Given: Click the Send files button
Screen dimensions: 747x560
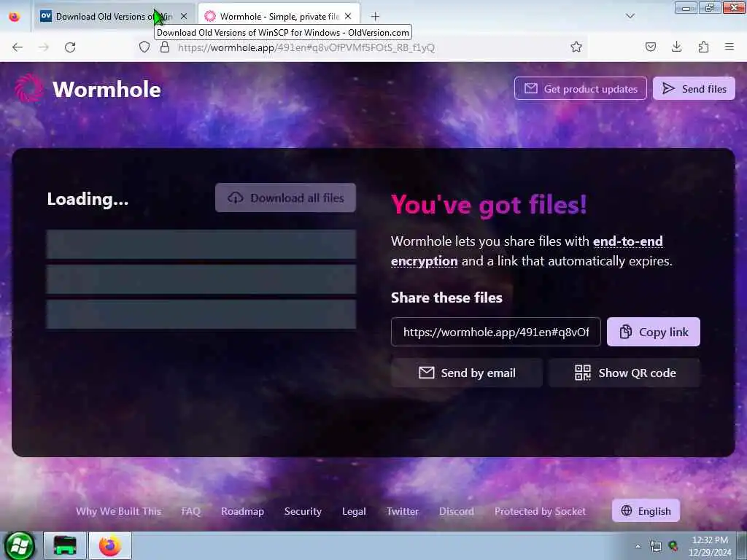Looking at the screenshot, I should pyautogui.click(x=694, y=88).
